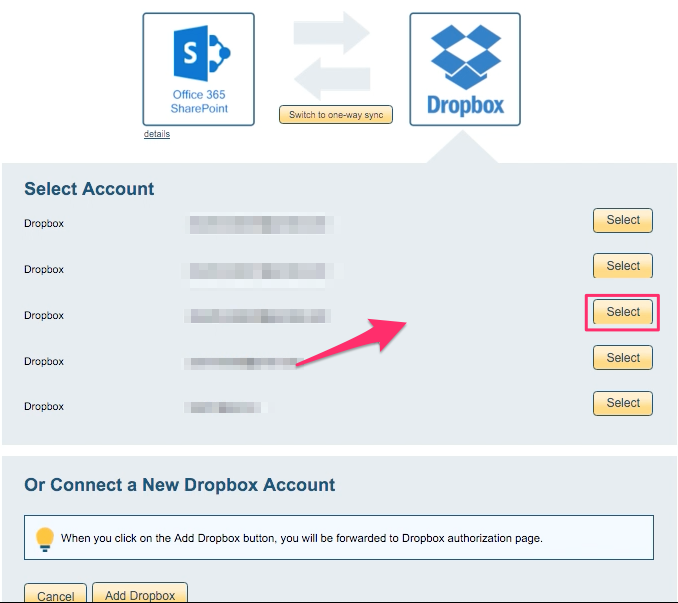The image size is (678, 603).
Task: Click the blurred account name in first row
Action: 261,225
